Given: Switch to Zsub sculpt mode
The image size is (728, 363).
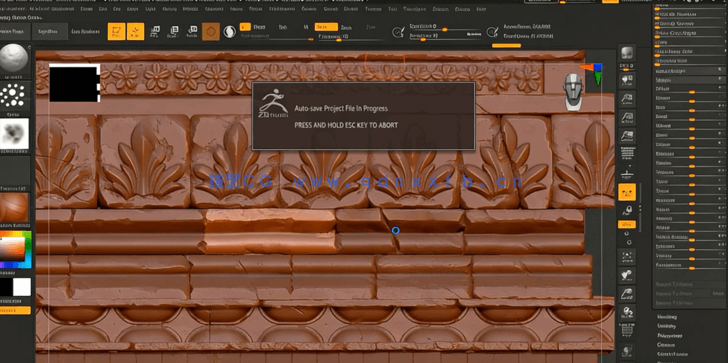Looking at the screenshot, I should pos(346,27).
